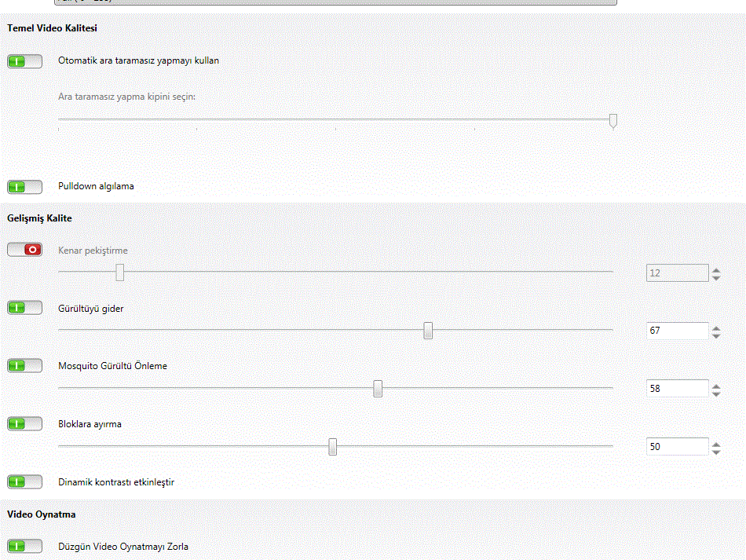Screen dimensions: 746x560
Task: Toggle Düzgün Video Oynatmayı Zorla switch
Action: click(x=25, y=546)
